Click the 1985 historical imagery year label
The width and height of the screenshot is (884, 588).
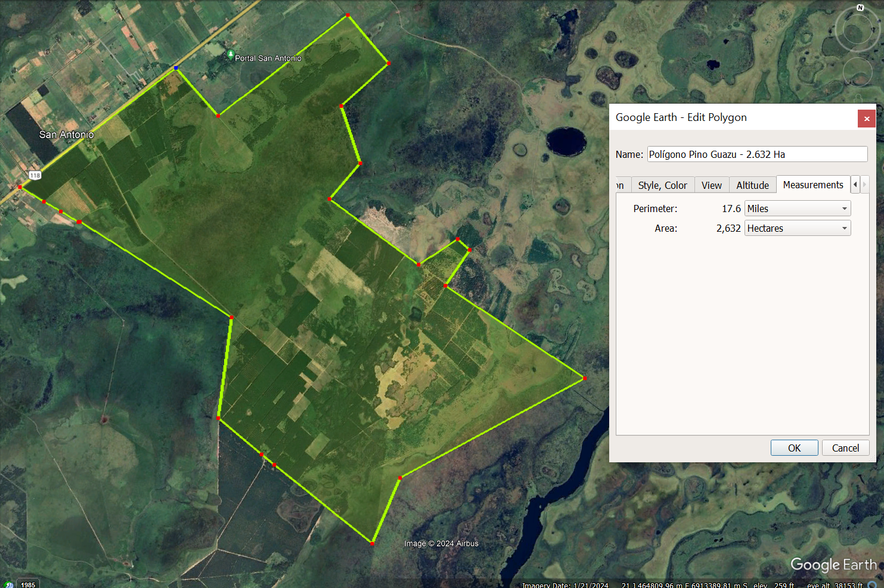coord(28,584)
